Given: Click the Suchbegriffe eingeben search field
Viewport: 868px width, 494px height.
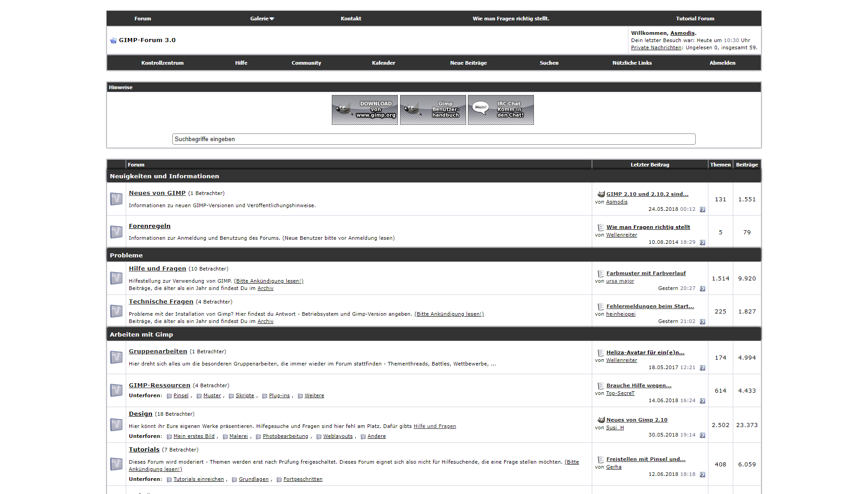Looking at the screenshot, I should tap(433, 139).
